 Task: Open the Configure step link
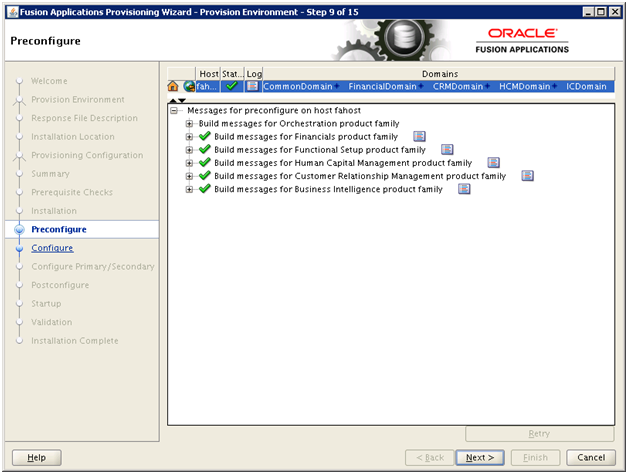(52, 248)
